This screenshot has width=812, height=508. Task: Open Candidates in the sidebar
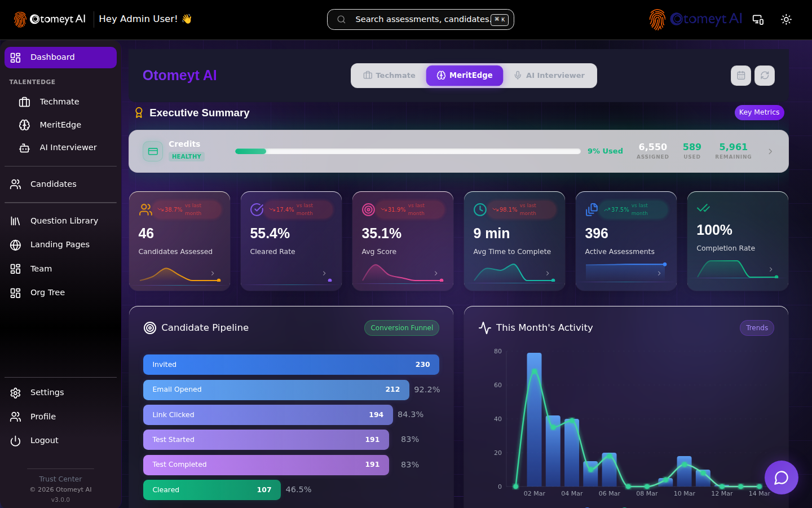pos(60,184)
